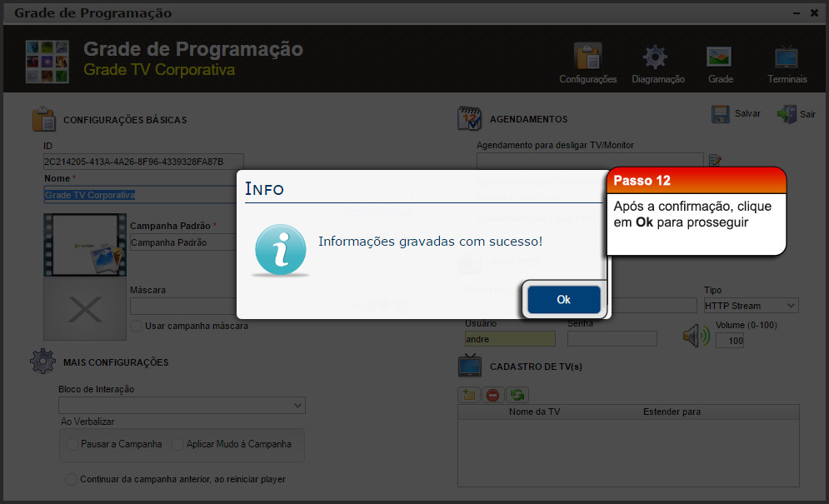
Task: Set the Volume value to adjust audio
Action: click(x=729, y=340)
